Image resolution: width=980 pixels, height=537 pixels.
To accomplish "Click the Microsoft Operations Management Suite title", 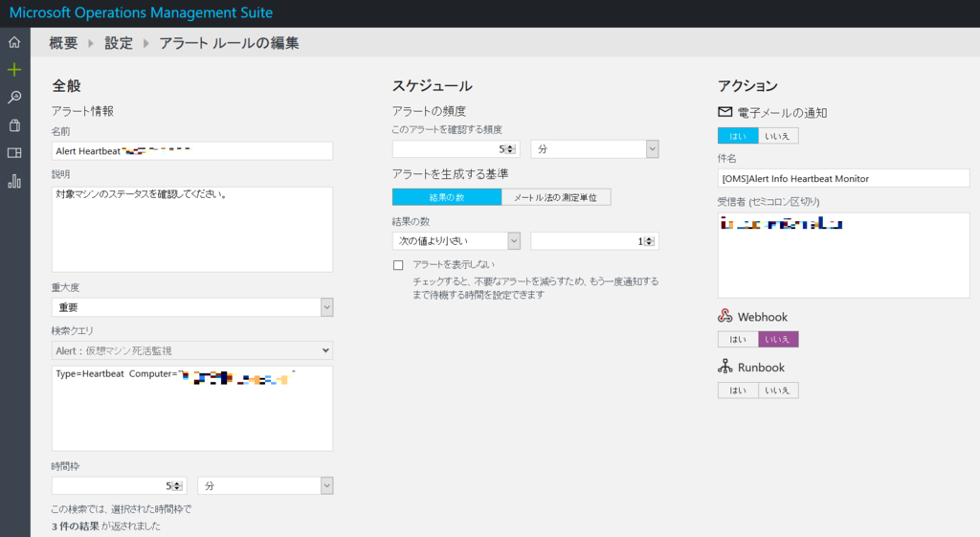I will (141, 12).
